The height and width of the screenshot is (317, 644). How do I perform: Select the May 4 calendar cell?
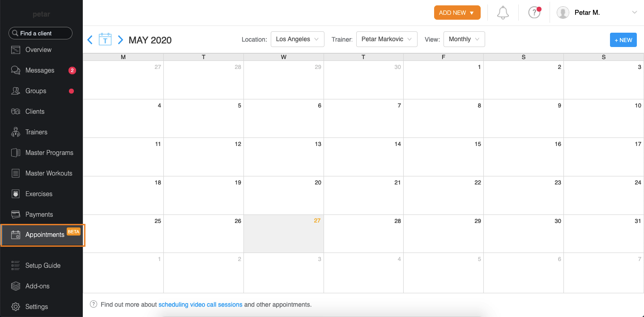click(123, 119)
